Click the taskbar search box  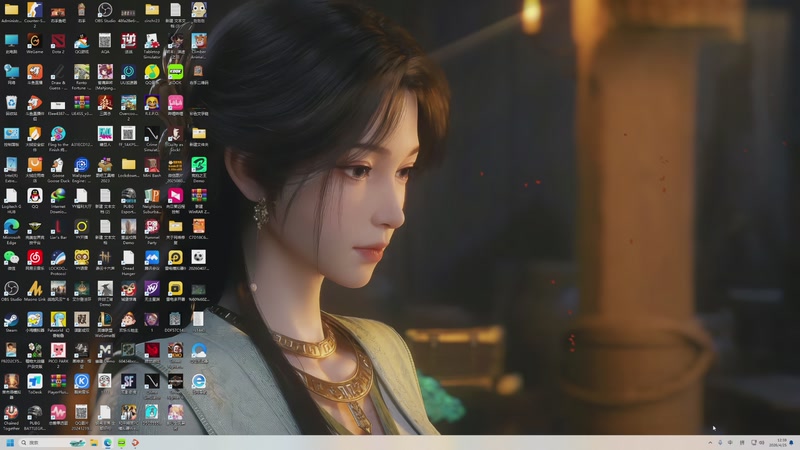(51, 442)
